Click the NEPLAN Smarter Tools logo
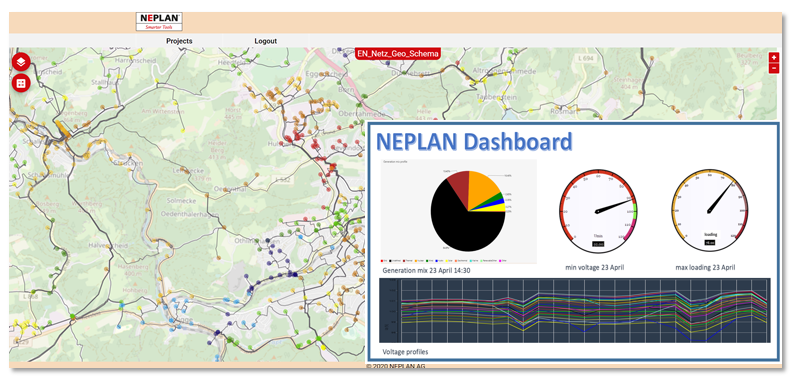The height and width of the screenshot is (384, 797). click(160, 21)
